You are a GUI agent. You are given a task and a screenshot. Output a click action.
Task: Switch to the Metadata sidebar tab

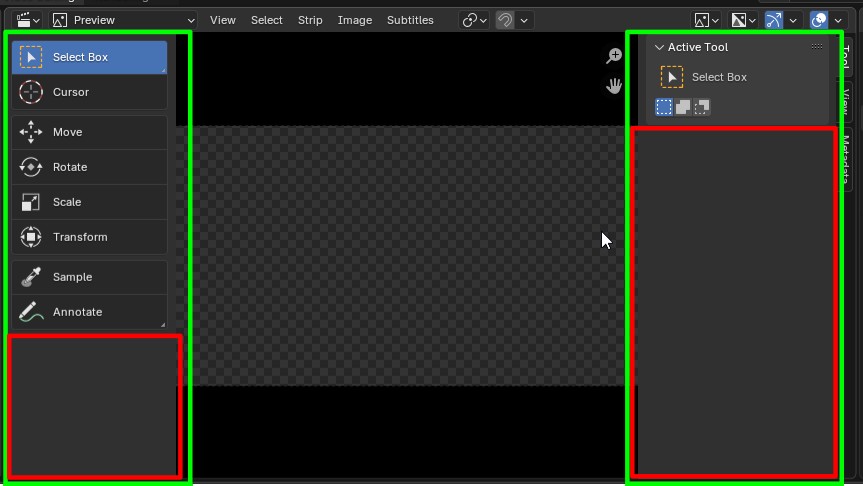click(846, 159)
